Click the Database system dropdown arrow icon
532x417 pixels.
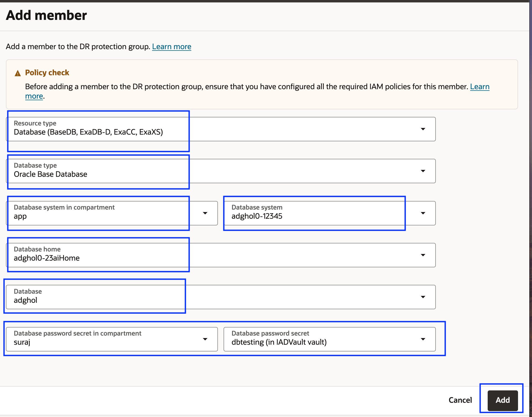pos(423,213)
